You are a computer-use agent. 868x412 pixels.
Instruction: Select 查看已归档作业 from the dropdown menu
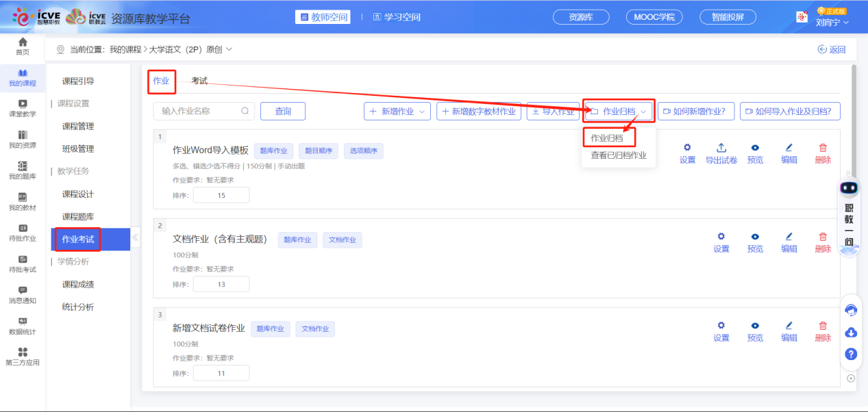coord(619,155)
